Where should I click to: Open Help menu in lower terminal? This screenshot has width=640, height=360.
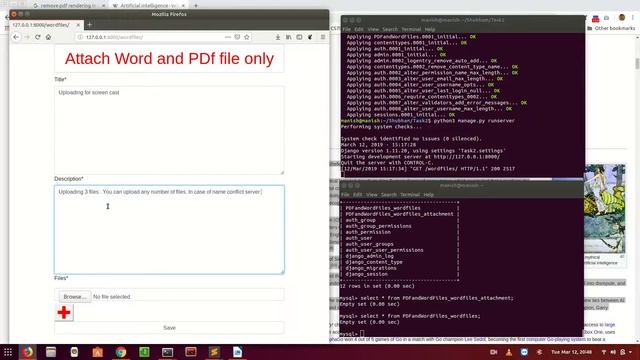point(429,195)
